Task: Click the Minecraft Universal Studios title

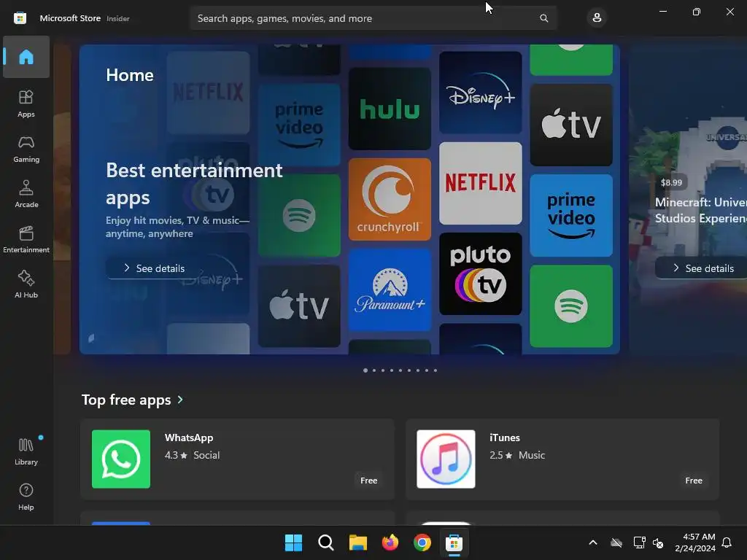Action: (700, 210)
